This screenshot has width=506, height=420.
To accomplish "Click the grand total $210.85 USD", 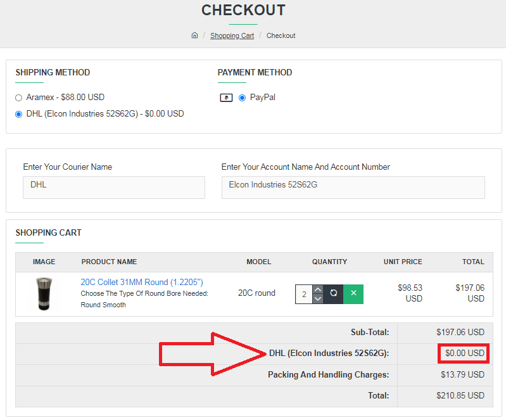I will point(460,395).
